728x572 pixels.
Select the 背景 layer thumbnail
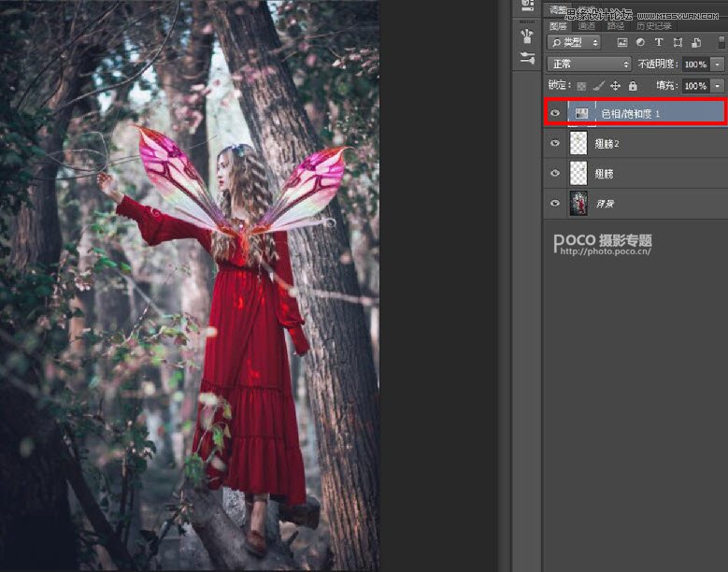tap(578, 203)
